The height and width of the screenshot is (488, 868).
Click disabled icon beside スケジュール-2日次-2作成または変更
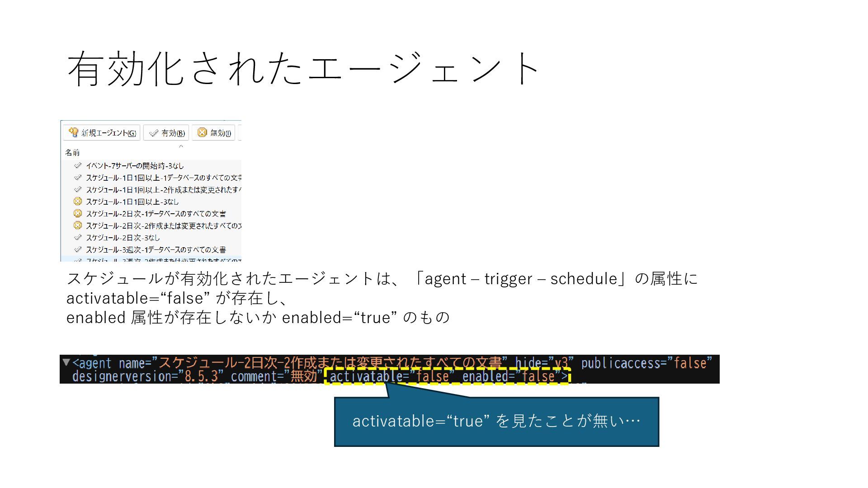[x=78, y=225]
